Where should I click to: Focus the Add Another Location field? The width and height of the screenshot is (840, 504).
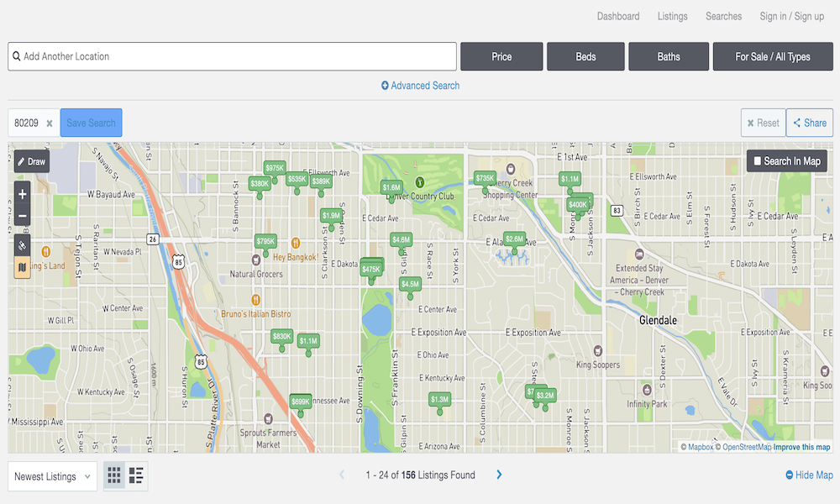pos(232,56)
